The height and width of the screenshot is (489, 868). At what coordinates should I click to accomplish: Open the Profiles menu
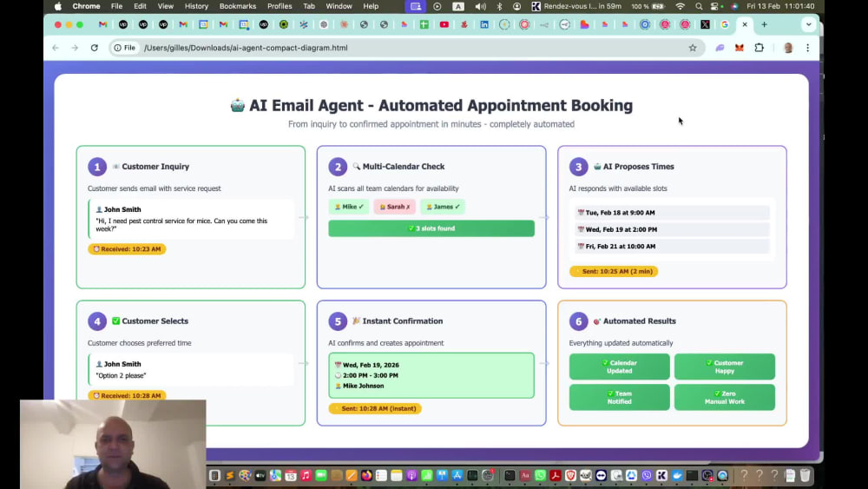click(279, 6)
